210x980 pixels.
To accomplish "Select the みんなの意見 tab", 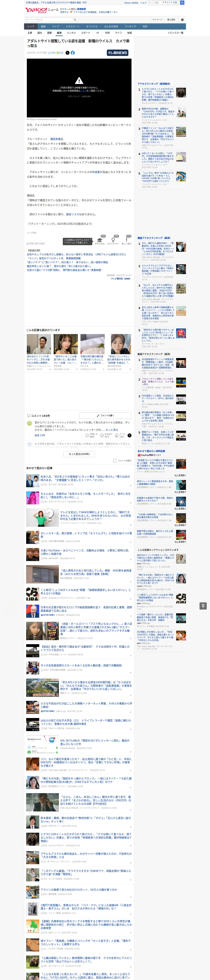I will tap(111, 27).
